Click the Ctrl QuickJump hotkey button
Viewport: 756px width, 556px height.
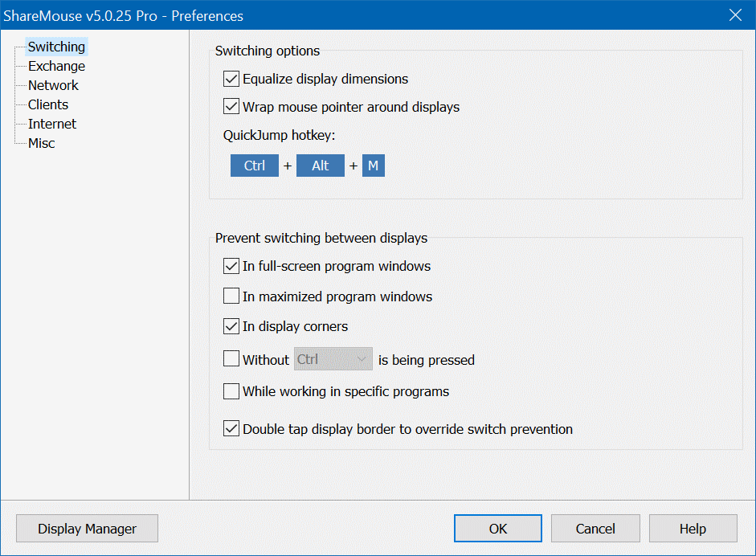point(255,166)
